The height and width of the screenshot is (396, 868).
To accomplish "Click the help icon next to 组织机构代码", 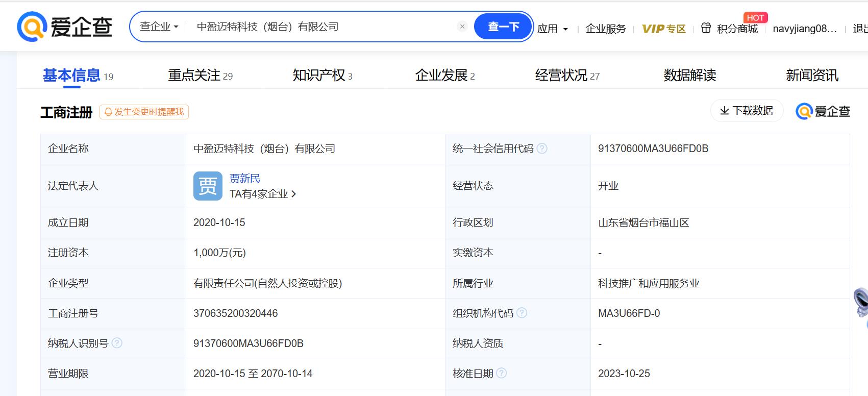I will tap(522, 313).
